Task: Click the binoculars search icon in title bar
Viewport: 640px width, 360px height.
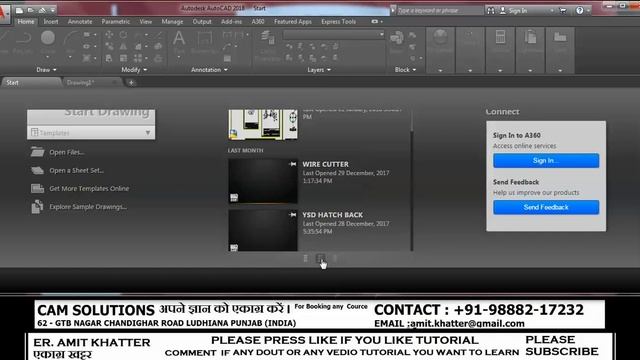Action: [491, 11]
